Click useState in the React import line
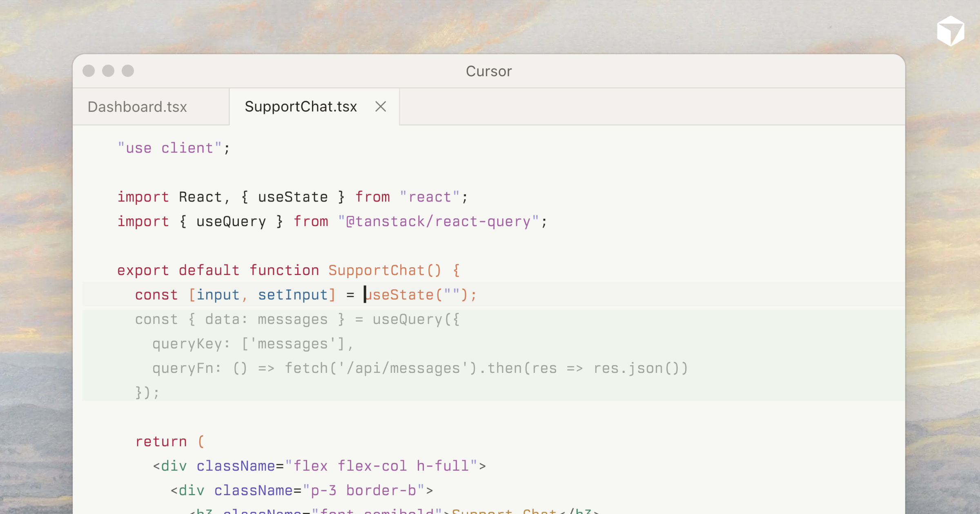This screenshot has height=514, width=980. point(293,197)
